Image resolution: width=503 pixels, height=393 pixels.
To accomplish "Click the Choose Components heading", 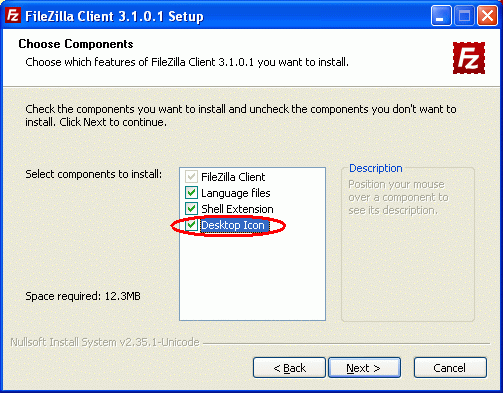I will [x=76, y=44].
